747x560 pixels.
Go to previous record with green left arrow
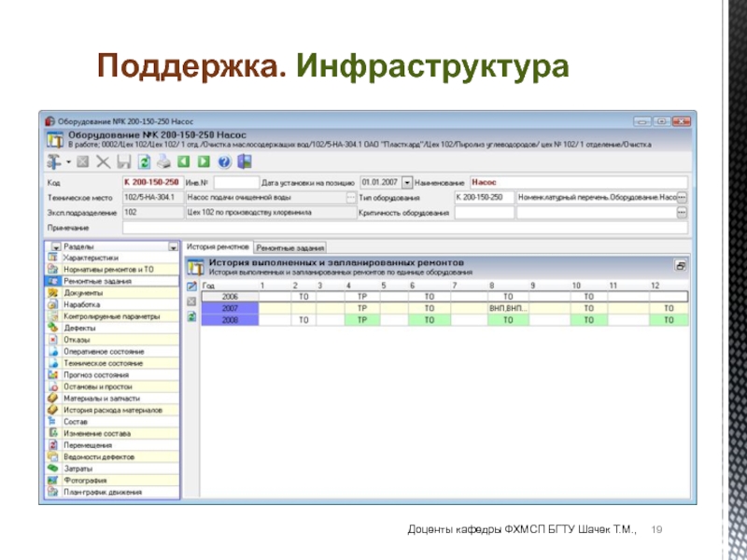179,162
